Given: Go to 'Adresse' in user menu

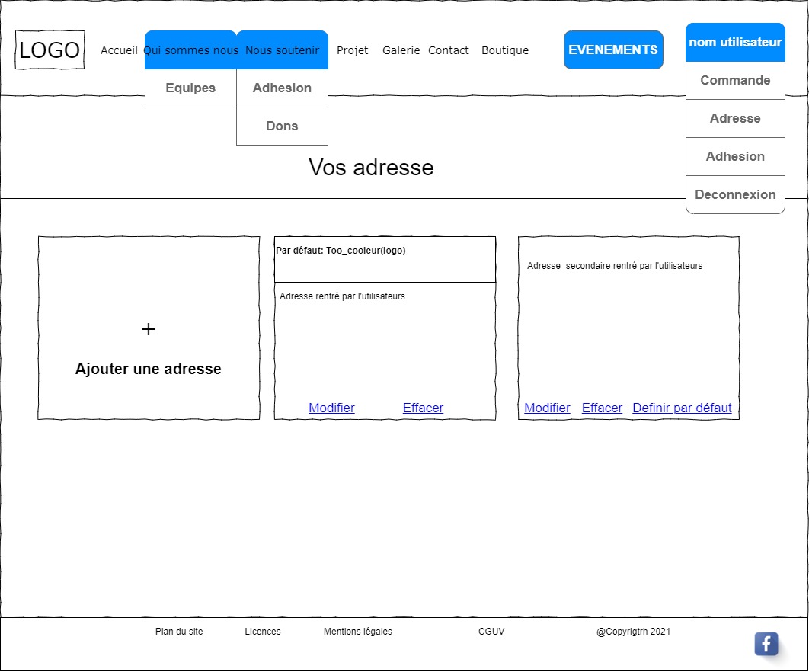Looking at the screenshot, I should click(x=735, y=119).
